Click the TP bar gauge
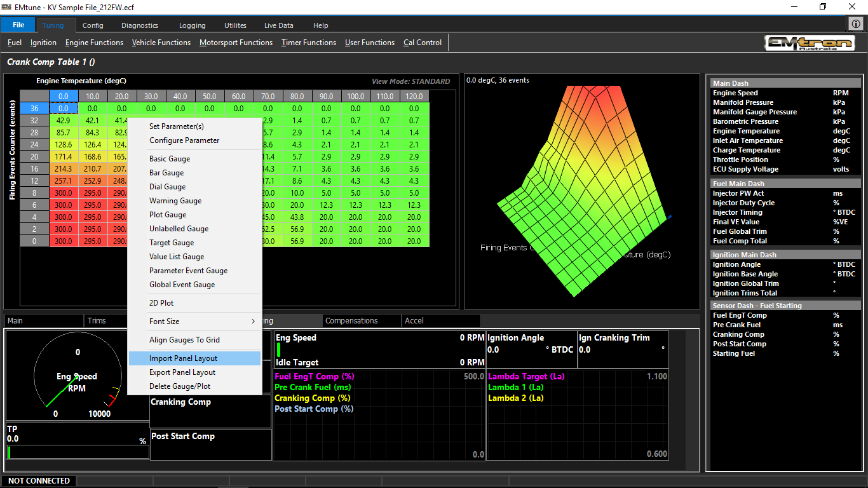Image resolution: width=868 pixels, height=488 pixels. [78, 442]
